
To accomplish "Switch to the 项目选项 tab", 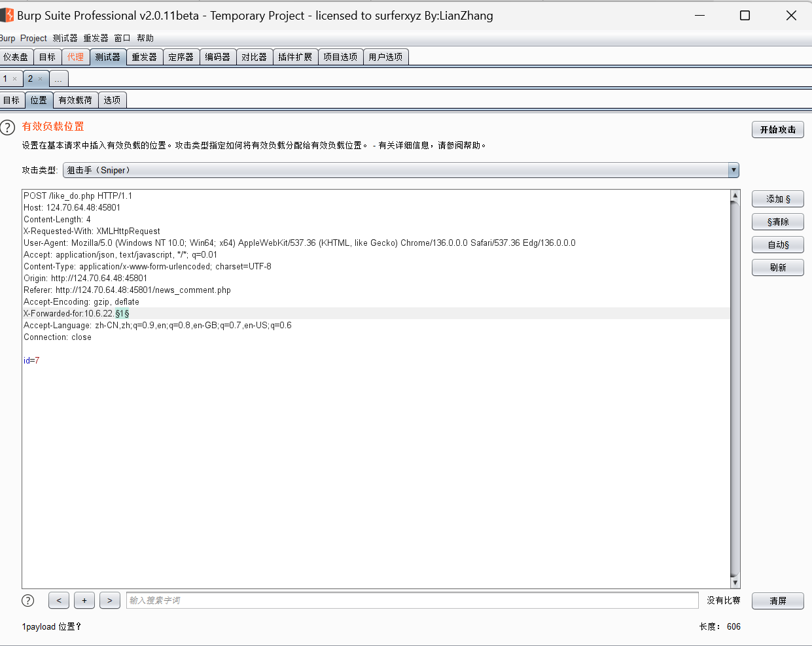I will coord(340,57).
